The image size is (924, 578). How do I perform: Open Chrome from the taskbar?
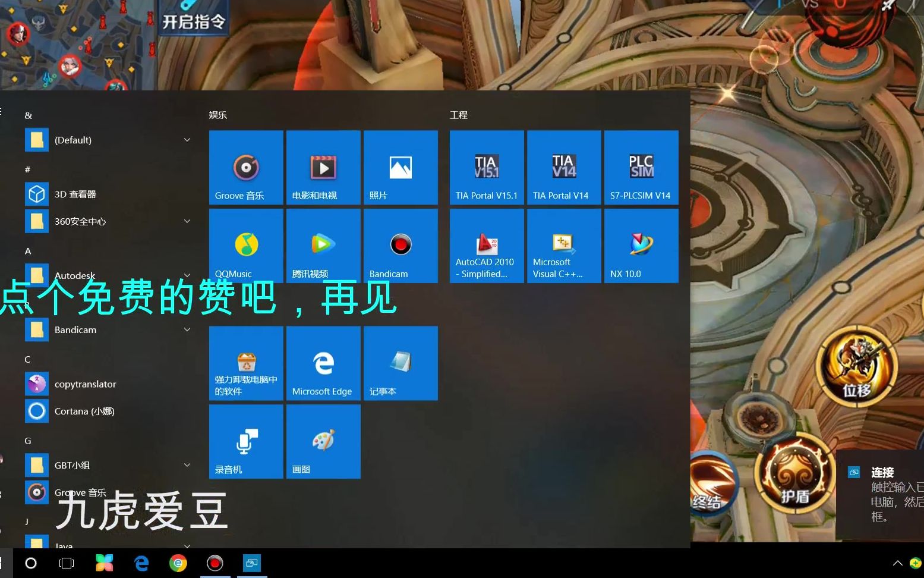coord(178,563)
